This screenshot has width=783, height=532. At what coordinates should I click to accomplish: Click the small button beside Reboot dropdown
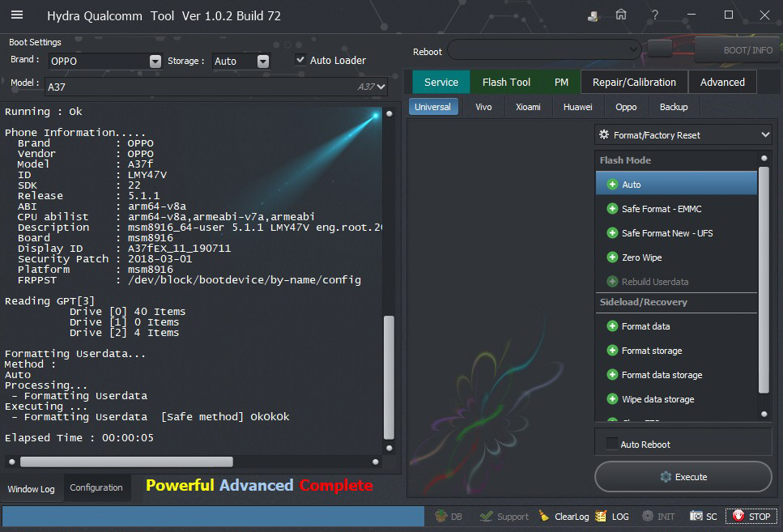660,49
